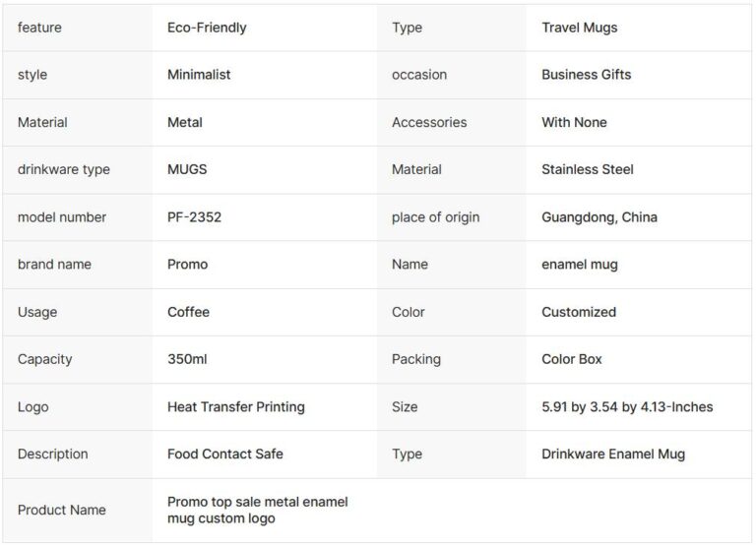
Task: Select the 'Food Contact Safe' description
Action: (x=225, y=454)
